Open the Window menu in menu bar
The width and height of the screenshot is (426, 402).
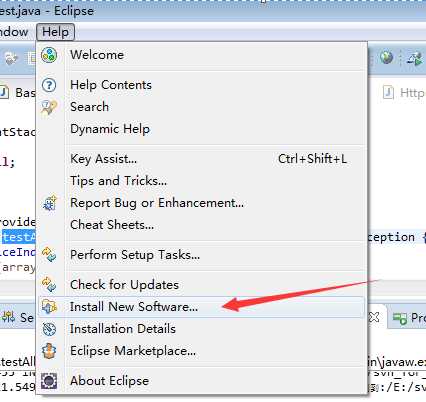pyautogui.click(x=14, y=32)
